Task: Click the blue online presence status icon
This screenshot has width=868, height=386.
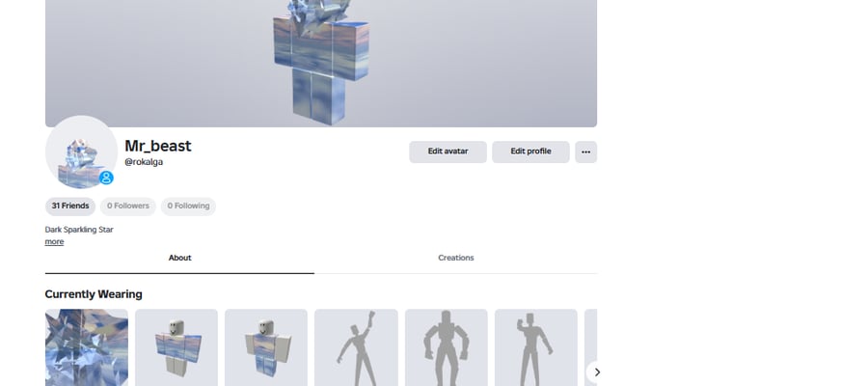Action: click(106, 178)
